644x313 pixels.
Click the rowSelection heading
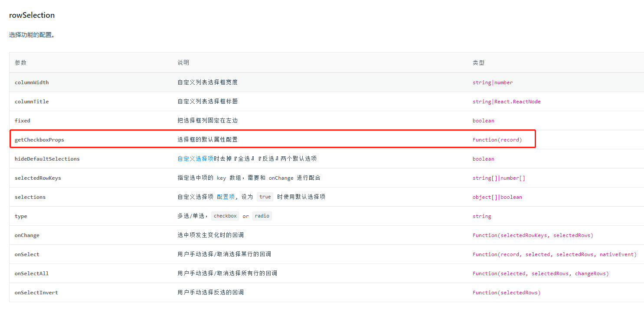point(32,15)
